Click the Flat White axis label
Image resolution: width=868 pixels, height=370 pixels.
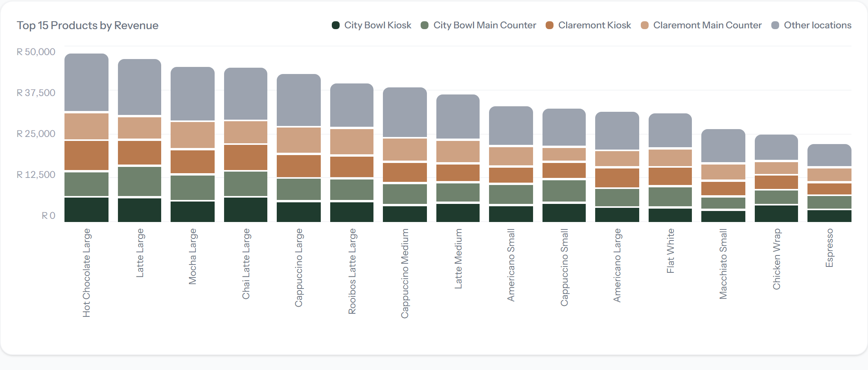click(x=670, y=251)
